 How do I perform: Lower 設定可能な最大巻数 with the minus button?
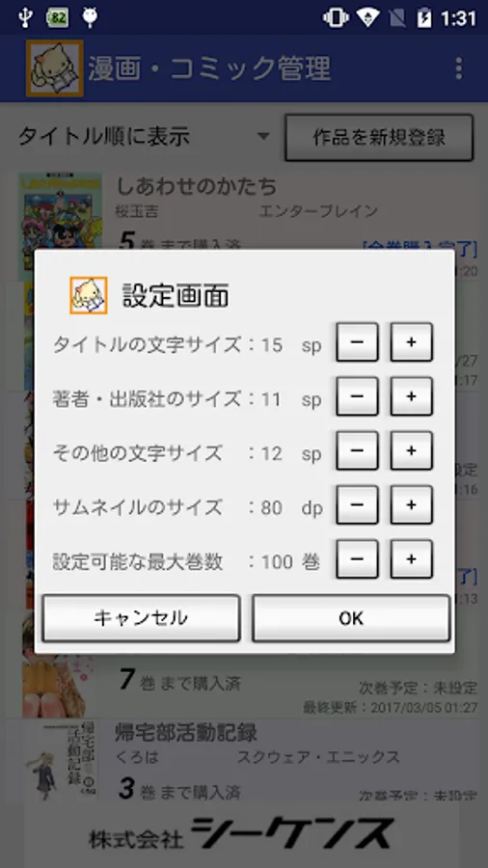tap(357, 559)
